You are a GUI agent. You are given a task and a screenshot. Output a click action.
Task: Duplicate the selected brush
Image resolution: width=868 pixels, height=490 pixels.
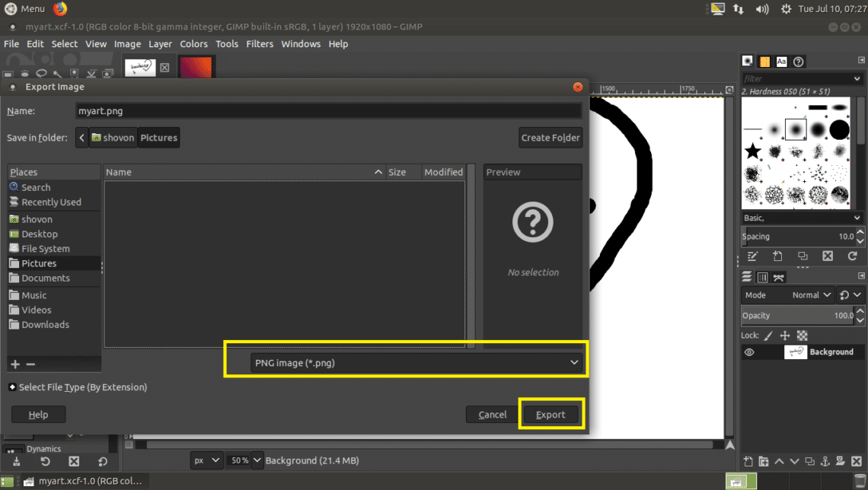coord(803,256)
